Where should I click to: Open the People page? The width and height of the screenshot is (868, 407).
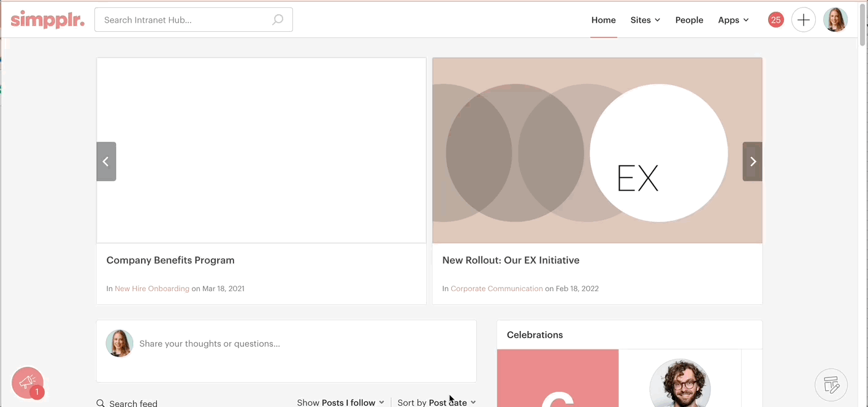pyautogui.click(x=689, y=20)
